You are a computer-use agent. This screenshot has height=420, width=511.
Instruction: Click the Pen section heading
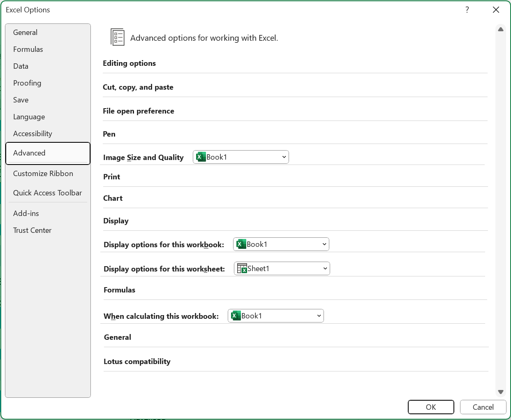(x=109, y=134)
